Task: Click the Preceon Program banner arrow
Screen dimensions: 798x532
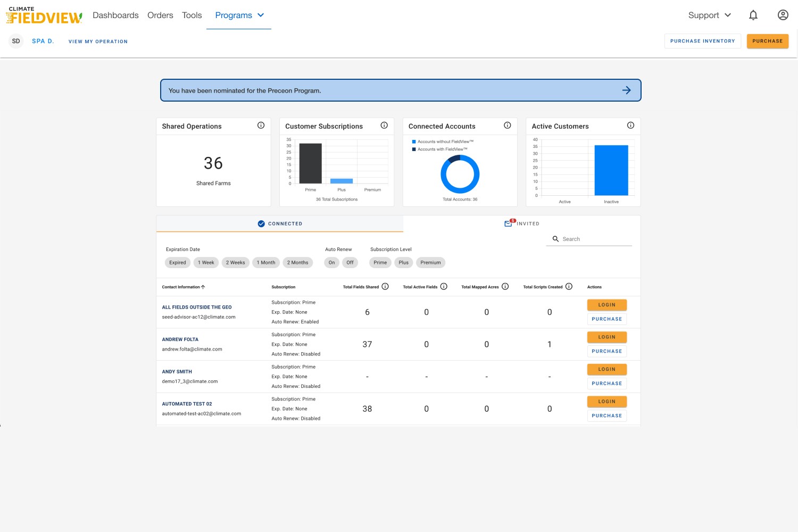Action: pos(627,90)
